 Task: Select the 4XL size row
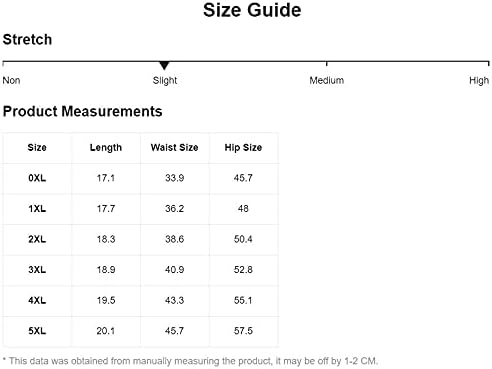pos(141,300)
